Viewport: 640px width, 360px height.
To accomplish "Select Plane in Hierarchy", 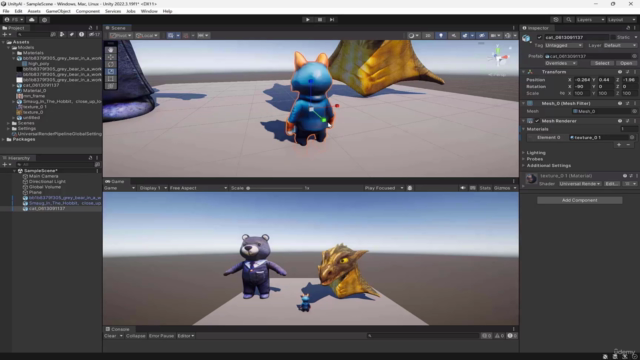I will tap(35, 192).
